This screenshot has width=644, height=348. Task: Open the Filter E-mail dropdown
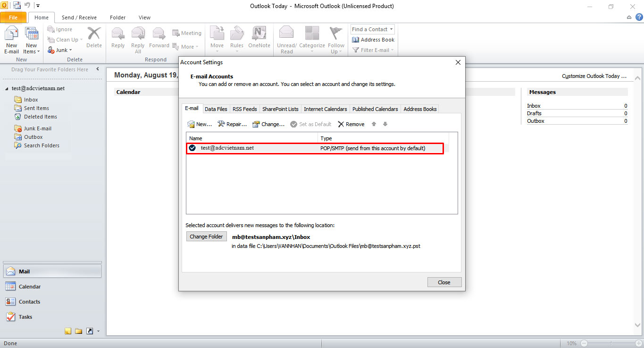click(373, 50)
